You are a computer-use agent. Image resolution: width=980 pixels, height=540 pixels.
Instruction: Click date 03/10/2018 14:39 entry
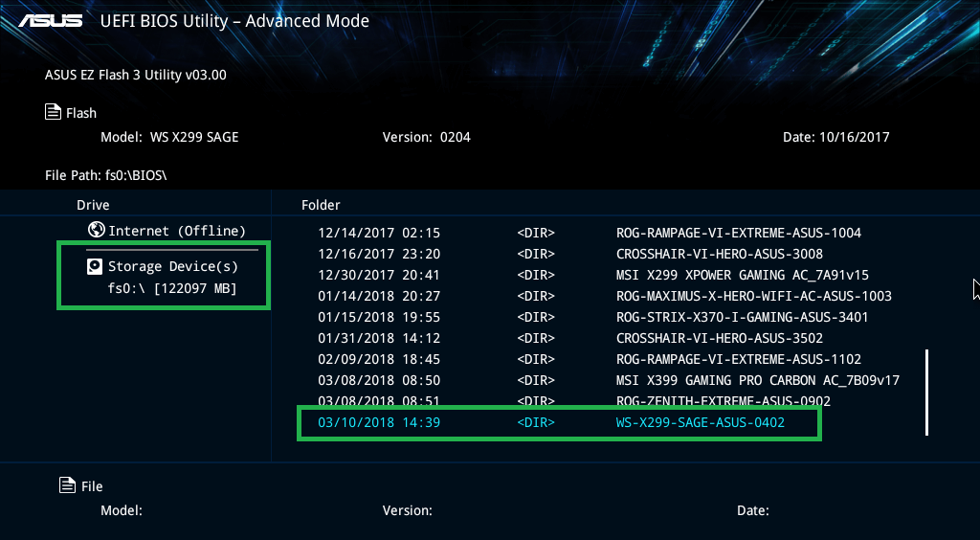379,422
